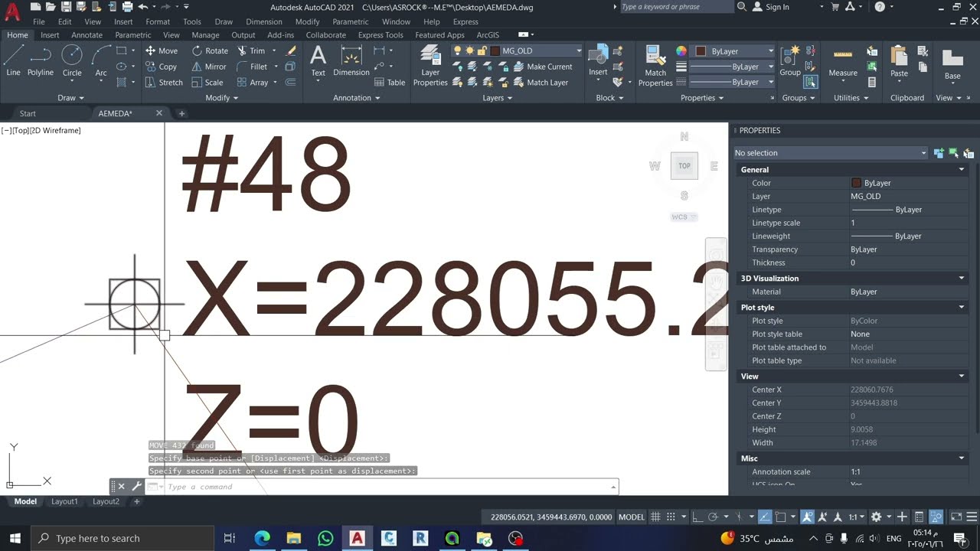Viewport: 980px width, 551px height.
Task: Activate the Mirror command
Action: [209, 67]
